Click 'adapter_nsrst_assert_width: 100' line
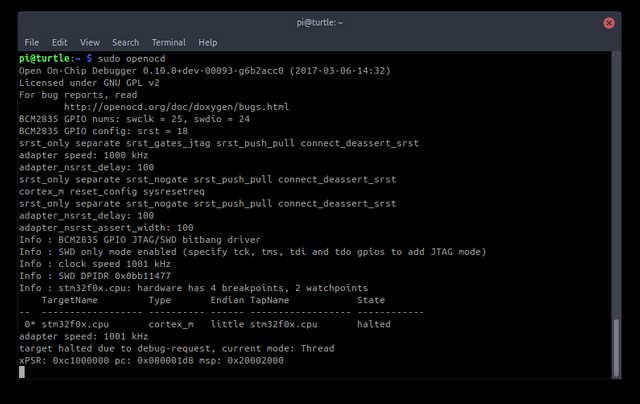The image size is (640, 404). pyautogui.click(x=106, y=228)
